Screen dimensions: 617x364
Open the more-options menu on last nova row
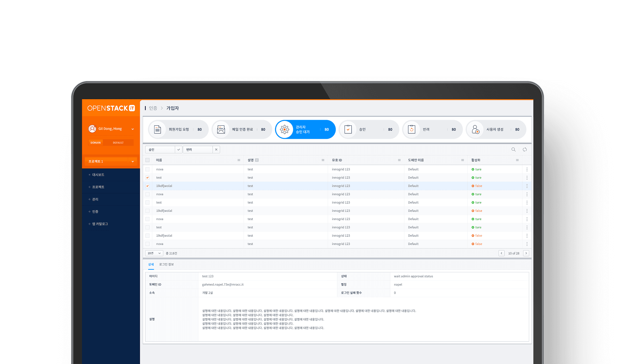[527, 244]
